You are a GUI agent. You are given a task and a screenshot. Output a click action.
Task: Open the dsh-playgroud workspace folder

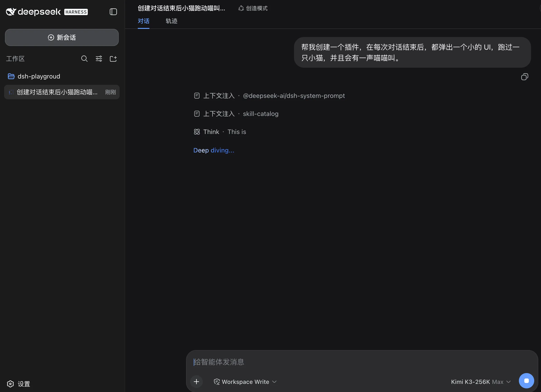(34, 76)
